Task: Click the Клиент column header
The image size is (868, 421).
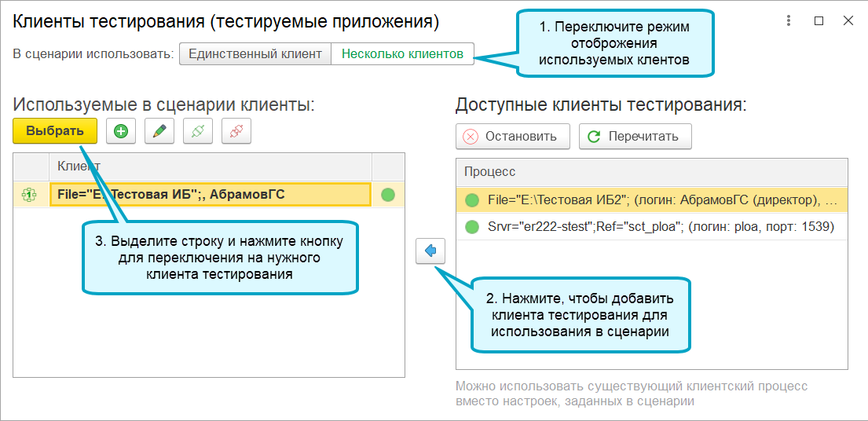Action: point(211,167)
